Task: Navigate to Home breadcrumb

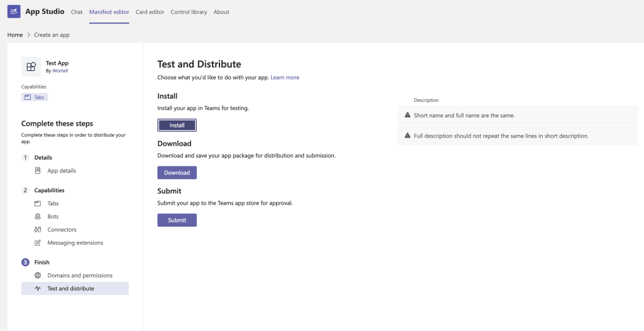Action: [15, 35]
